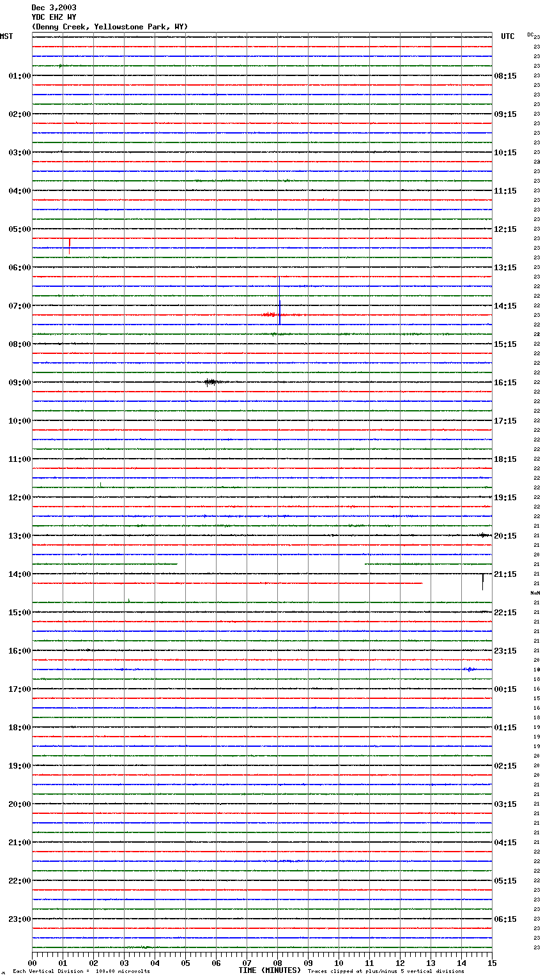Select the '17:00' MST time label
Viewport: 543px width, 980px height.
point(20,689)
